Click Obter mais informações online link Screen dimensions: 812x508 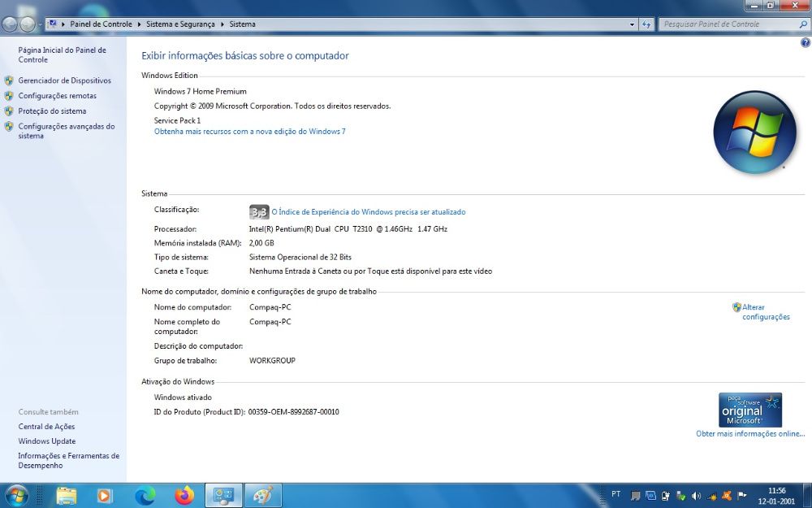point(750,433)
